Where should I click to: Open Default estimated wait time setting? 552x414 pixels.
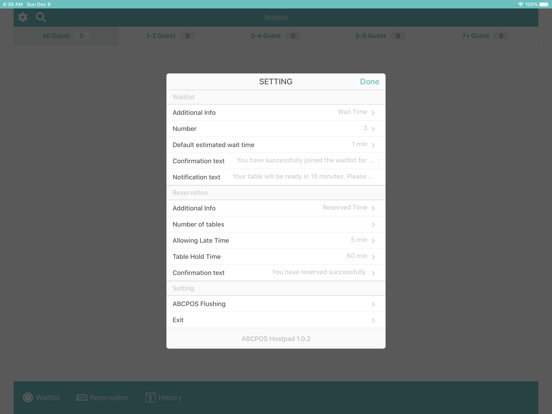coord(276,145)
